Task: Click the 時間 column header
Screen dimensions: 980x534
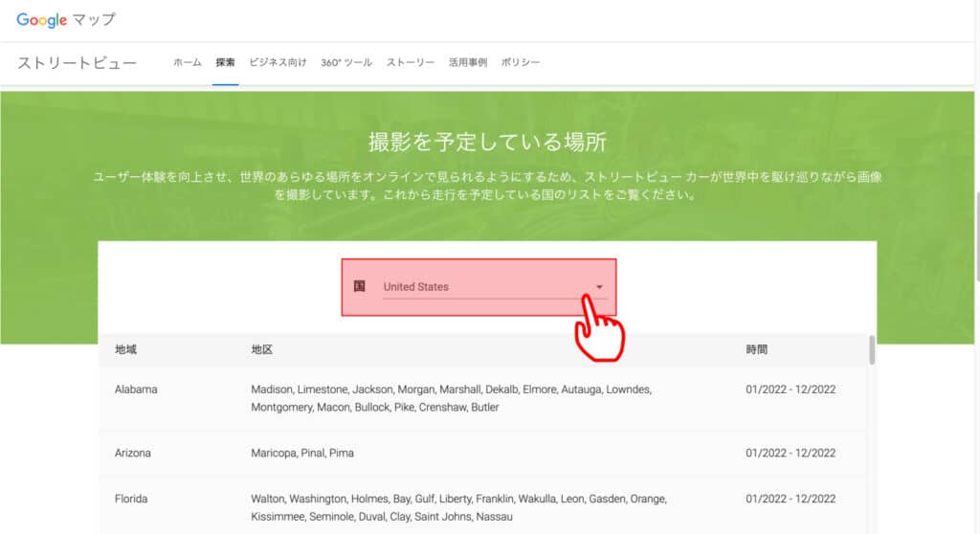Action: pyautogui.click(x=756, y=349)
